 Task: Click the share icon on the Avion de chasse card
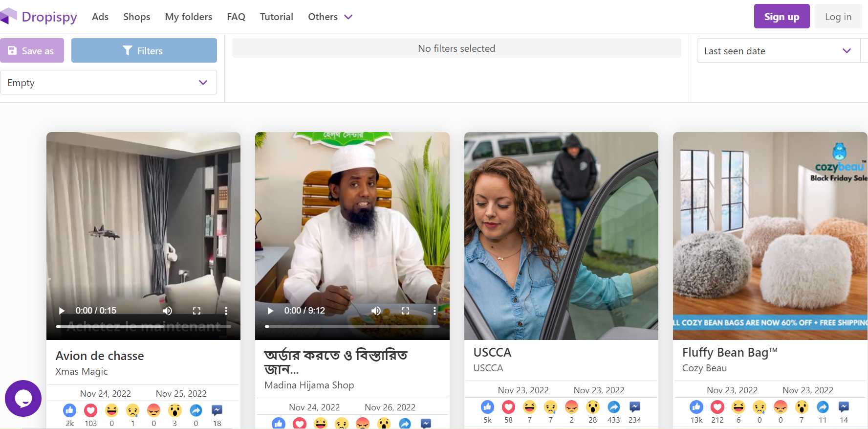pos(196,410)
